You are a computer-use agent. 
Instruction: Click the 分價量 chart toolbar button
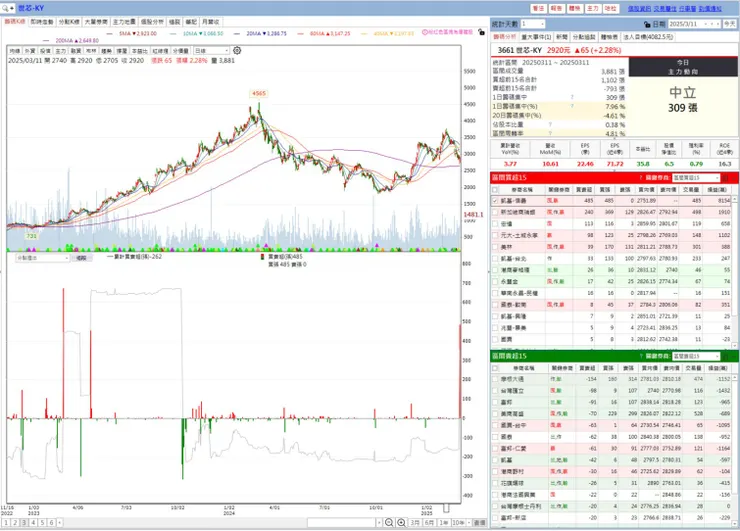(x=180, y=51)
